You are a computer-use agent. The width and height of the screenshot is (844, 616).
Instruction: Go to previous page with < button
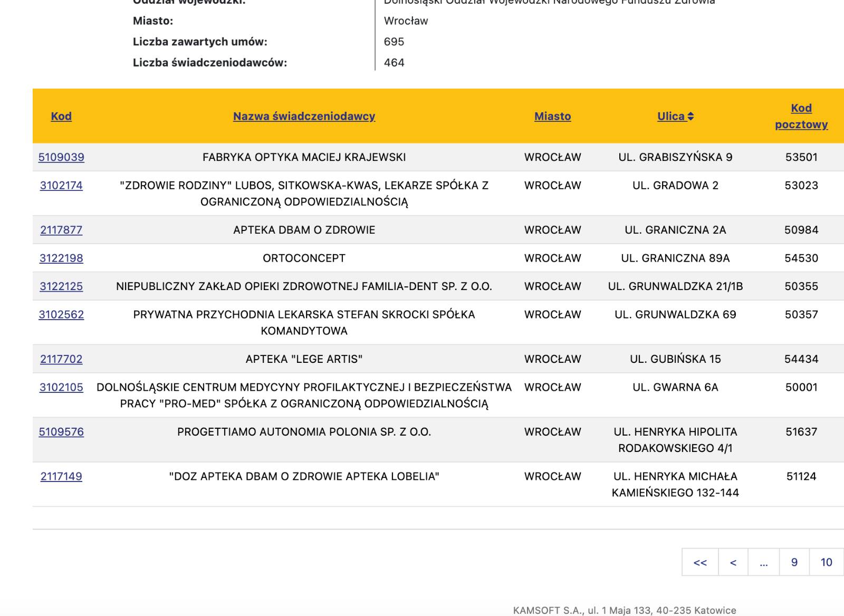click(733, 562)
